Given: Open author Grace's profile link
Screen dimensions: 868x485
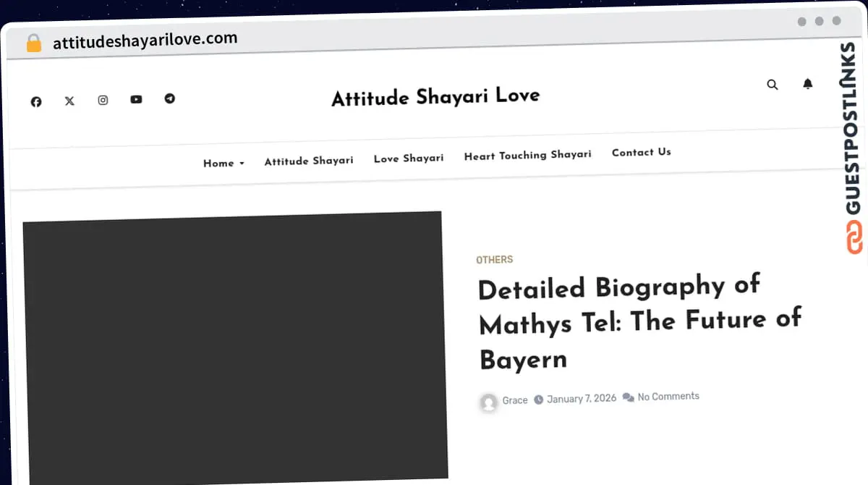Looking at the screenshot, I should tap(515, 400).
